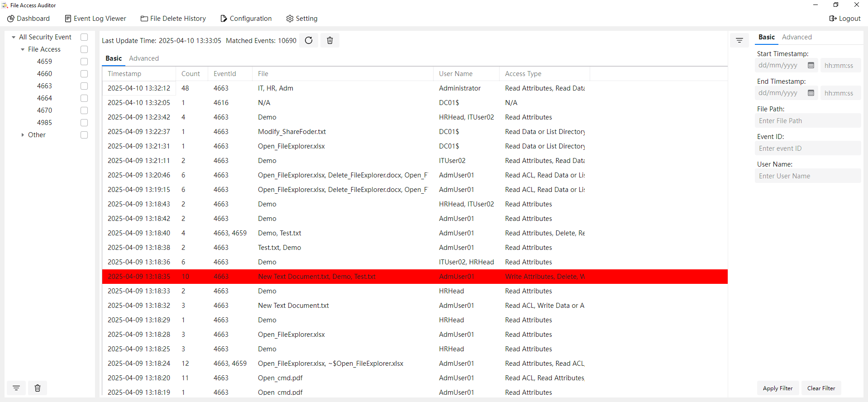Collapse the File Access tree node
Screen dimensions: 868x402
tap(23, 49)
